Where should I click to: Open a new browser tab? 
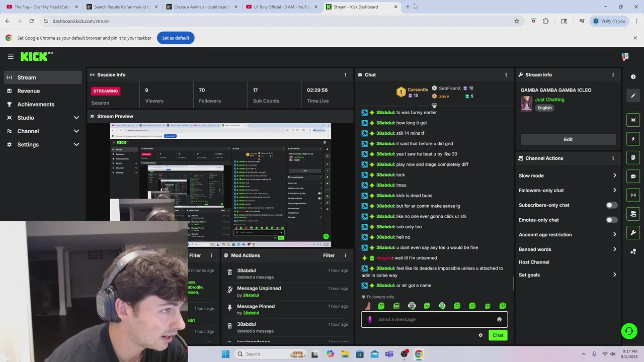pos(408,7)
